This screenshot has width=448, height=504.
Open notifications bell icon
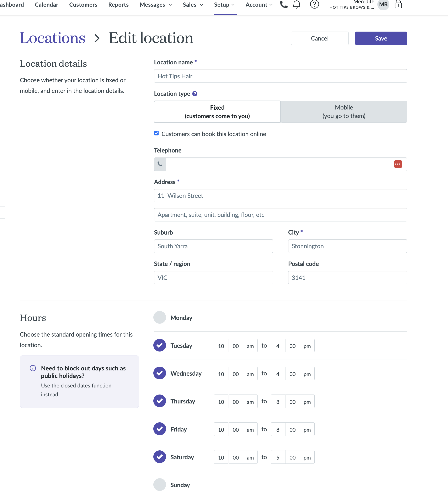tap(297, 4)
